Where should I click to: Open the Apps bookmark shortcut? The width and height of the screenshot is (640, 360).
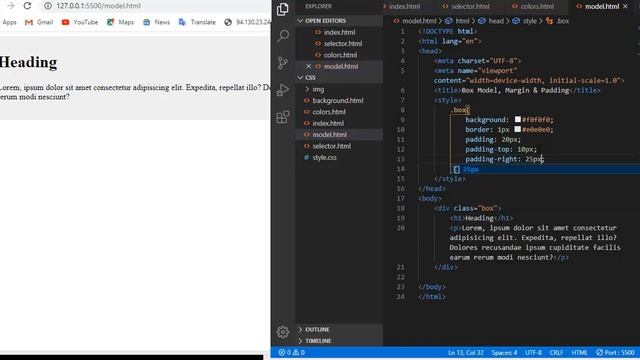click(x=9, y=22)
